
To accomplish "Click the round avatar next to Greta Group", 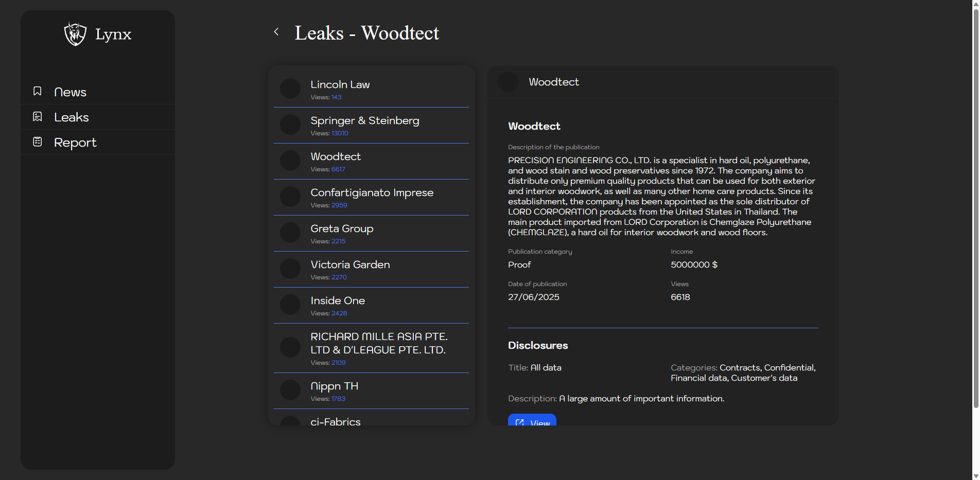I will (290, 233).
